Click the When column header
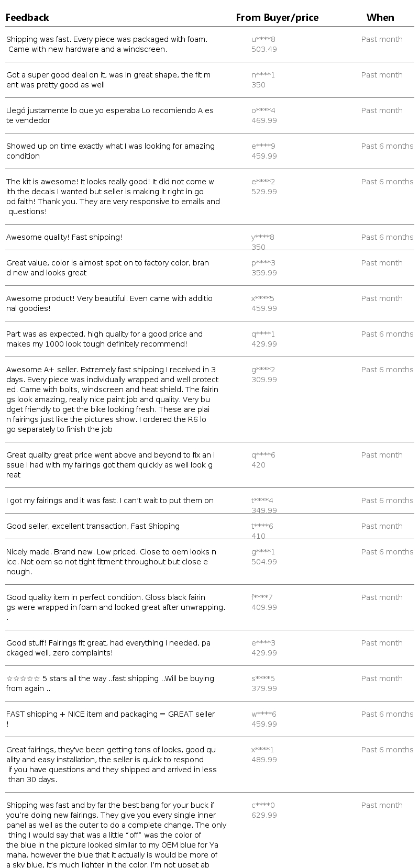Viewport: 419px width, 868px height. click(380, 18)
